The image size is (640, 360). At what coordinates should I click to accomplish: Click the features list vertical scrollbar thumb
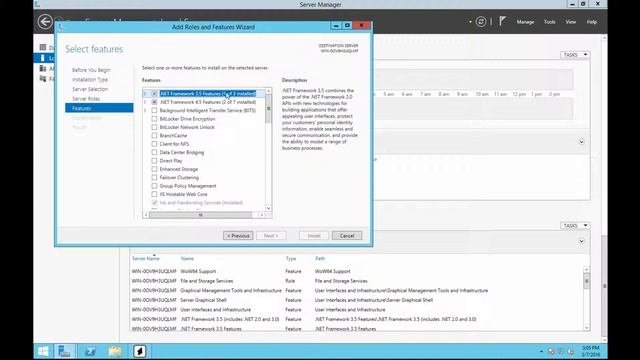click(268, 109)
